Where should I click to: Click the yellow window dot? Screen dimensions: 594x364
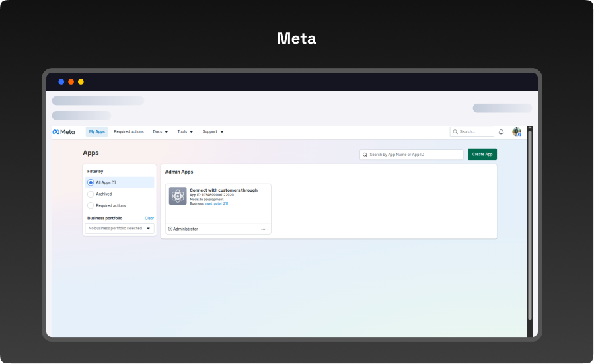(81, 81)
